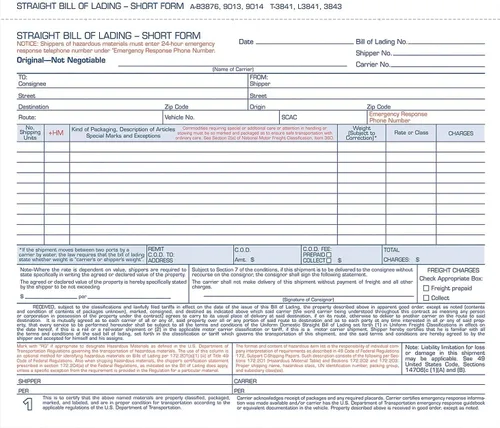Screen dimensions: 500x428
Task: Tick the C.O.D. fee PREPAID box
Action: [x=329, y=255]
